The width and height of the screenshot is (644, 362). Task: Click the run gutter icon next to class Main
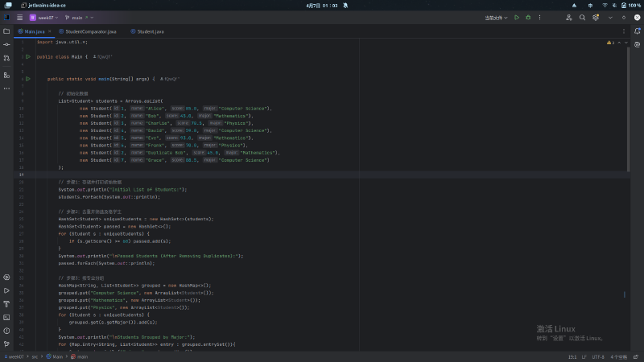[28, 56]
